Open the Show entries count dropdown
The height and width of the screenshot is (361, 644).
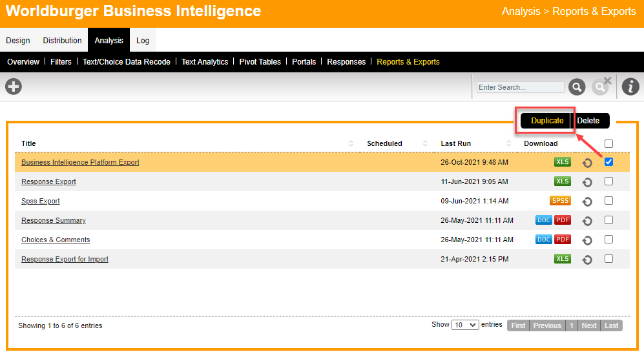click(465, 325)
